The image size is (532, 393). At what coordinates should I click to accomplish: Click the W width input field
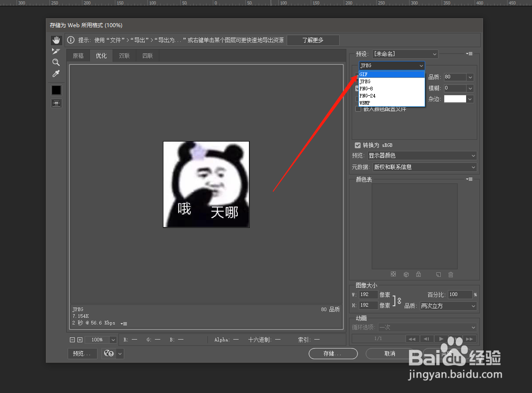(x=369, y=295)
